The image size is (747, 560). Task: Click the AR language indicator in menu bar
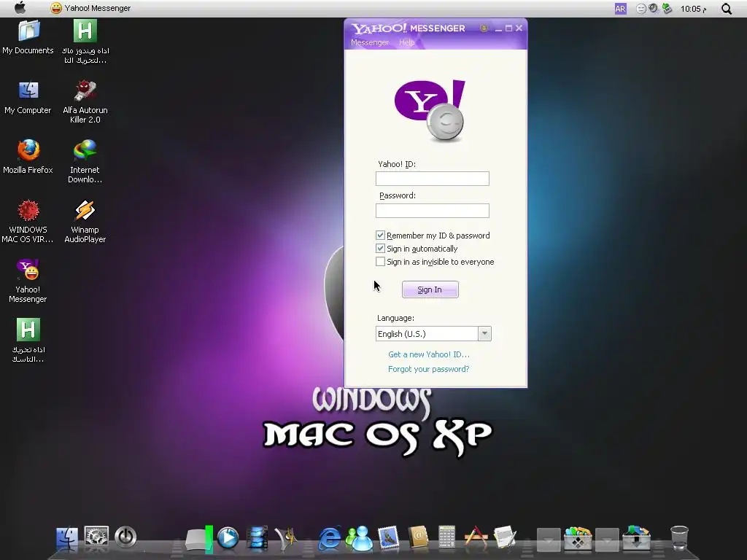pos(620,9)
